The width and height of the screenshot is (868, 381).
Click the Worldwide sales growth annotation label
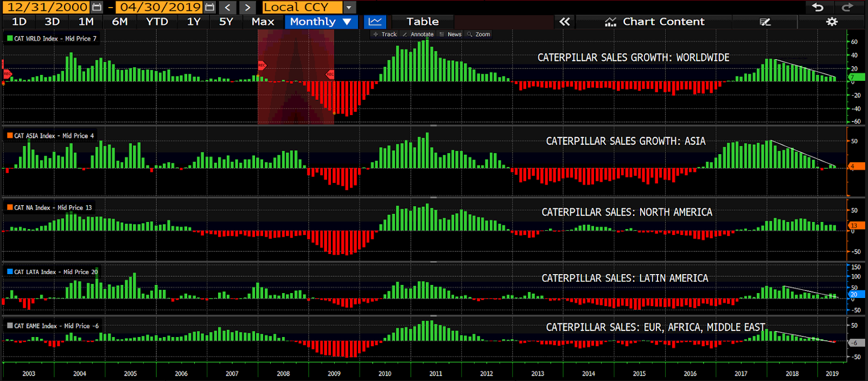(633, 58)
